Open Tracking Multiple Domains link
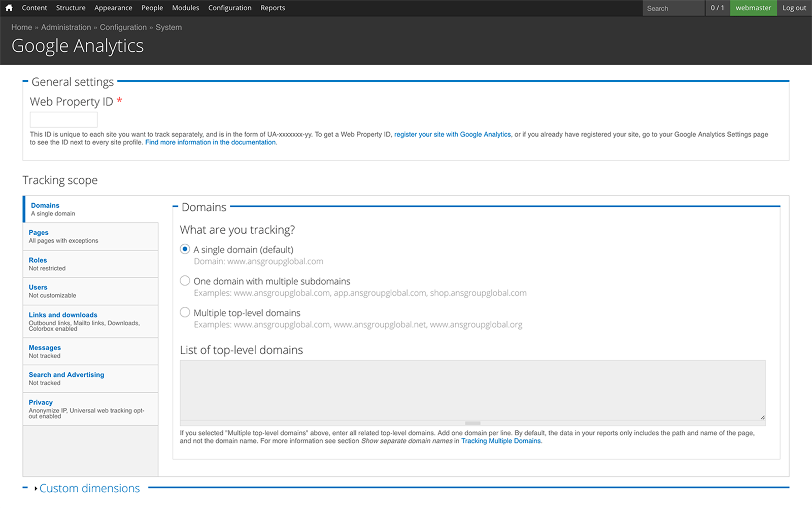This screenshot has height=508, width=812. click(x=501, y=441)
